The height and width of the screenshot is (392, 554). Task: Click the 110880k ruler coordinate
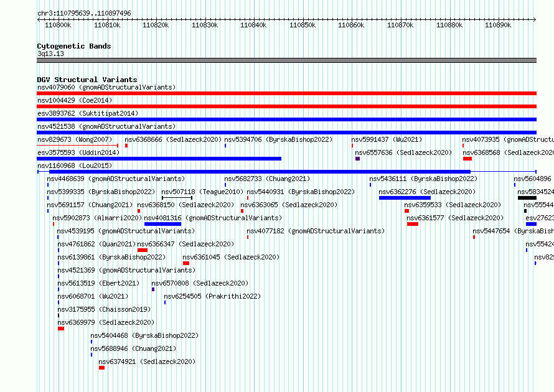449,25
